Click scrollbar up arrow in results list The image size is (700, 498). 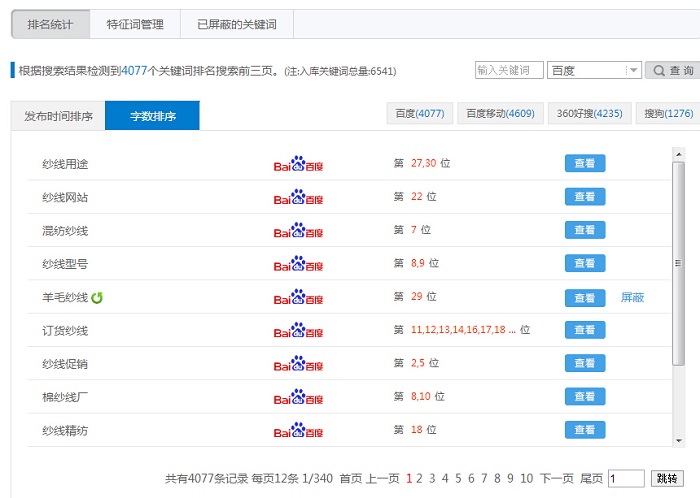679,153
